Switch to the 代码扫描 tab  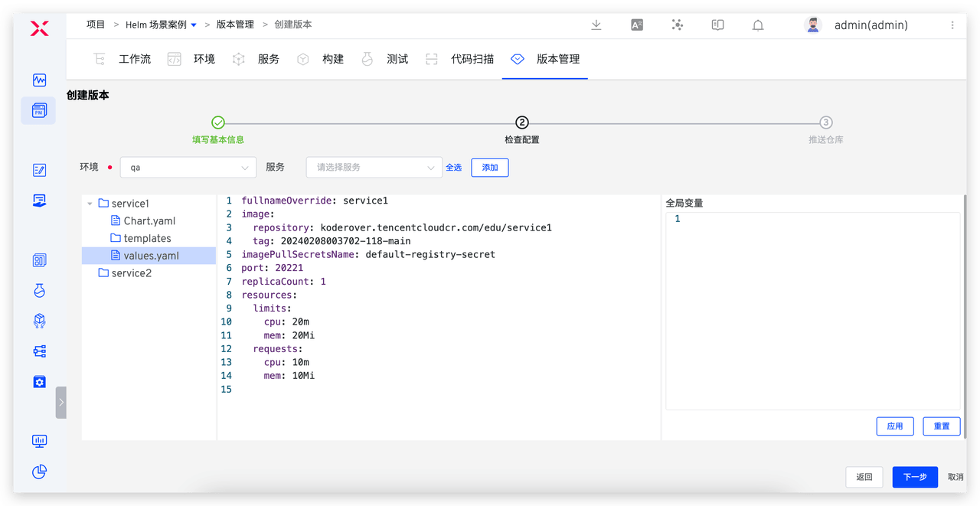click(x=472, y=59)
